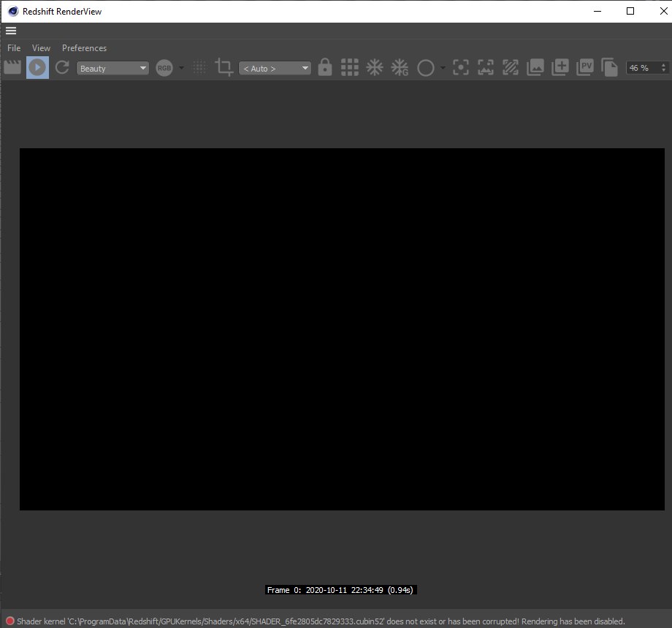
Task: Click the freeze tessellation snowflake icon
Action: 375,67
